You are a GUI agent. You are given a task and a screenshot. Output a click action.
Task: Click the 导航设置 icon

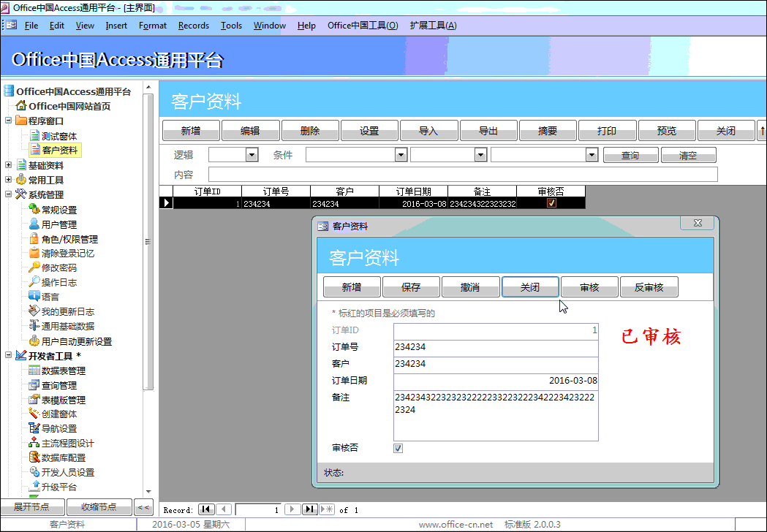click(x=34, y=428)
